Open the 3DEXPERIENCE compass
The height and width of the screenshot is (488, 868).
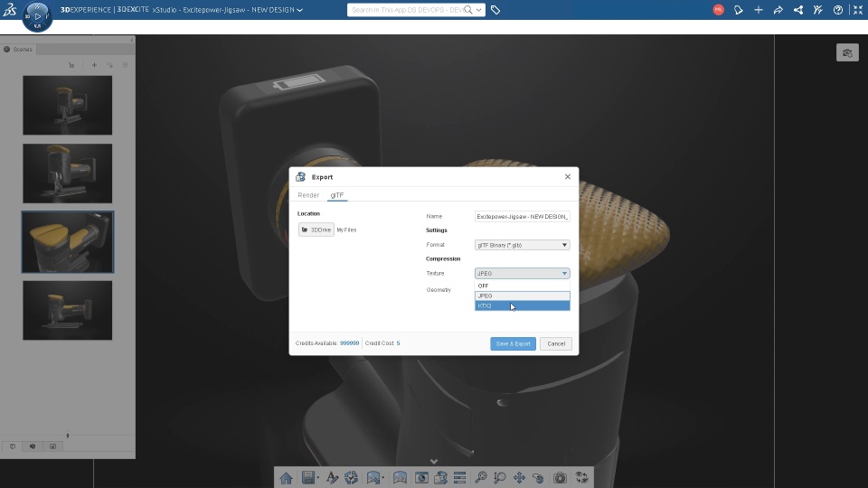pyautogui.click(x=37, y=16)
